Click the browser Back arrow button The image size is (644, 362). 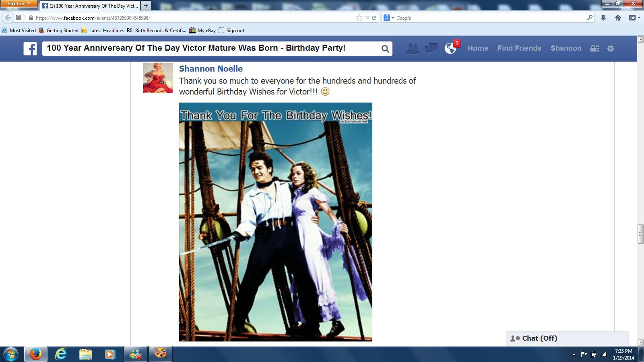pyautogui.click(x=8, y=18)
